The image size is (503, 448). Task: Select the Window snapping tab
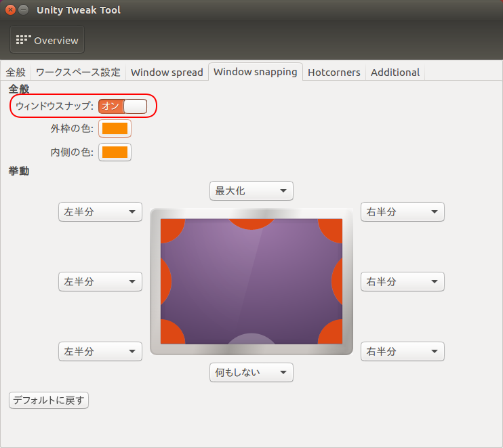(256, 72)
